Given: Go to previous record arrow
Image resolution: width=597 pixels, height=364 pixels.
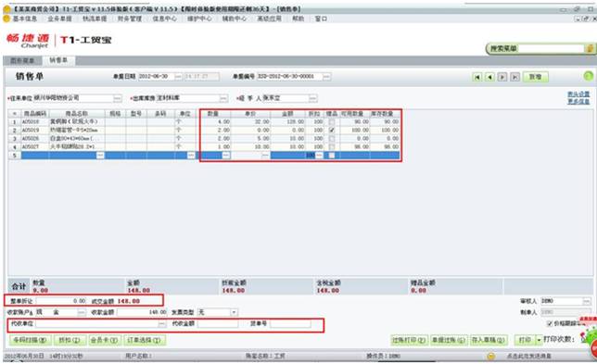Looking at the screenshot, I should [x=489, y=77].
